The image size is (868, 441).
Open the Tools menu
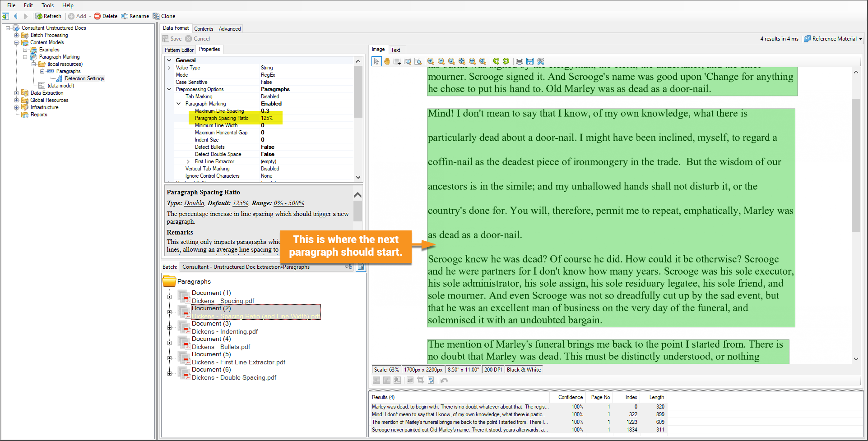pos(47,5)
